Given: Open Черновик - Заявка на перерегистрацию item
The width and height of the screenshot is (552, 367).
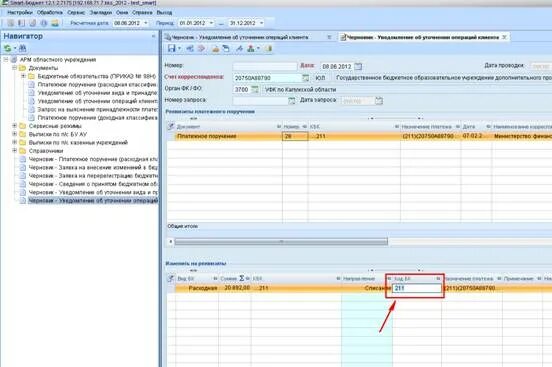Looking at the screenshot, I should tap(93, 176).
